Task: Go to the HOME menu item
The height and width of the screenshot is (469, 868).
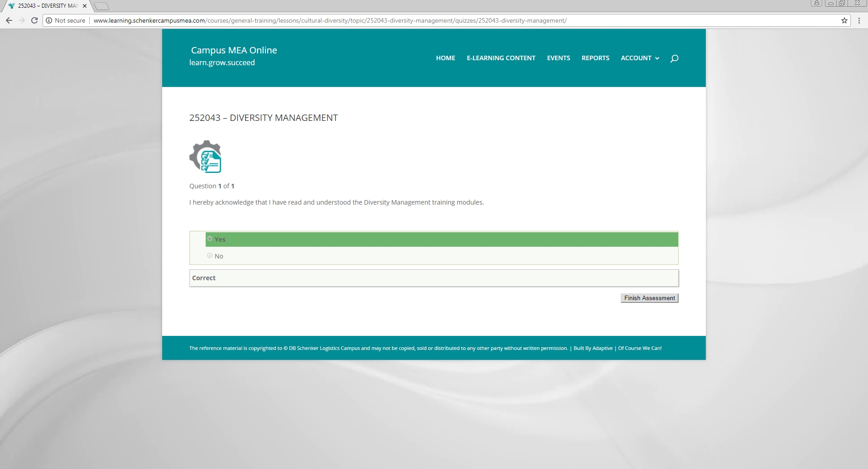Action: [445, 58]
